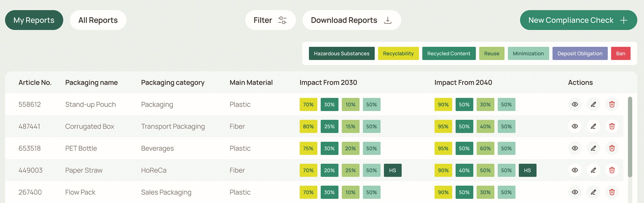Select the yellow Recyclability legend swatch
The width and height of the screenshot is (644, 203).
tap(398, 53)
